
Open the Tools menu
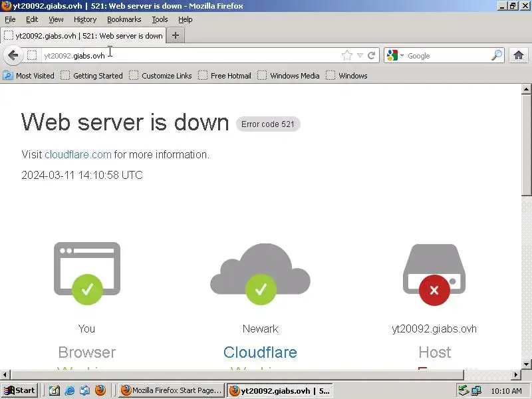click(x=160, y=19)
